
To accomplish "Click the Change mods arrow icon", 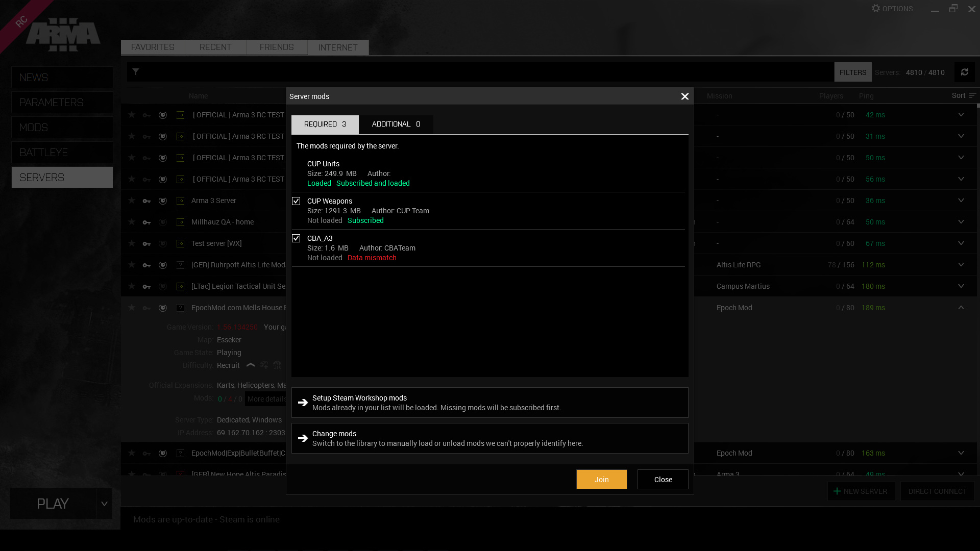I will tap(303, 438).
